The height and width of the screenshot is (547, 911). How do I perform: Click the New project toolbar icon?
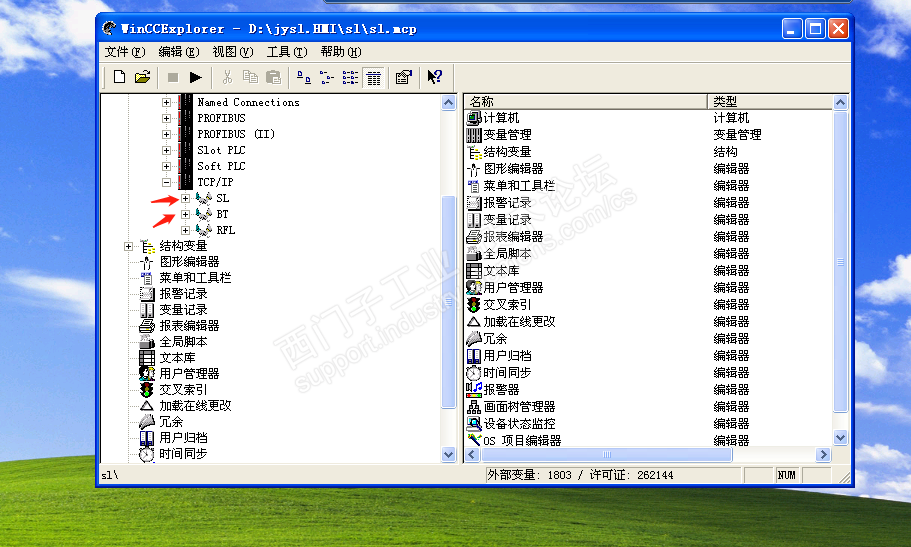pos(119,77)
